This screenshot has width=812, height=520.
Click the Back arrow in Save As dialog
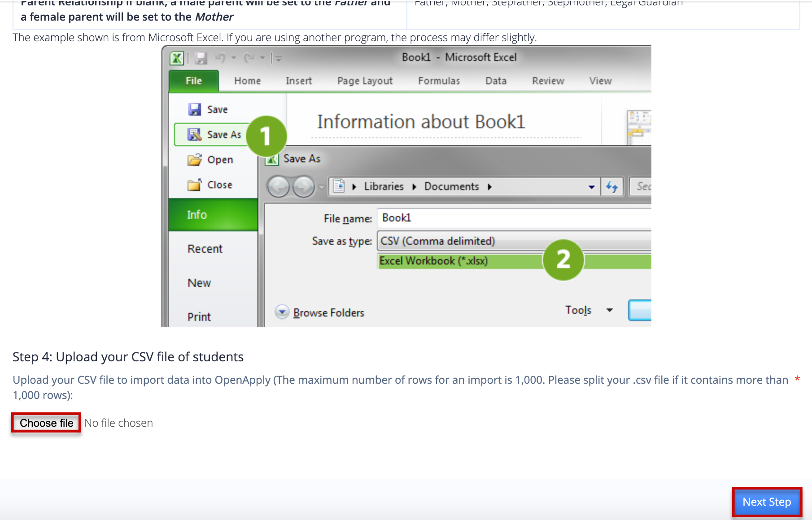279,186
